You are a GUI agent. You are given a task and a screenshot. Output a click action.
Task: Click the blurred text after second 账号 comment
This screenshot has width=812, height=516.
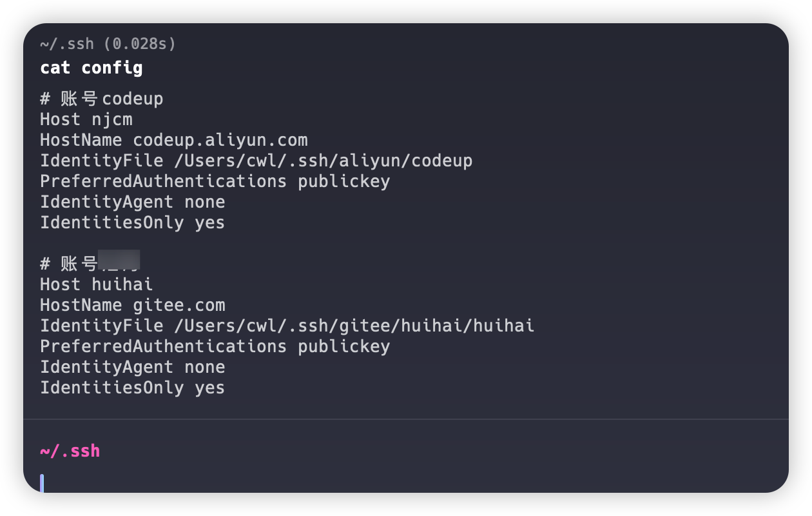[x=119, y=260]
